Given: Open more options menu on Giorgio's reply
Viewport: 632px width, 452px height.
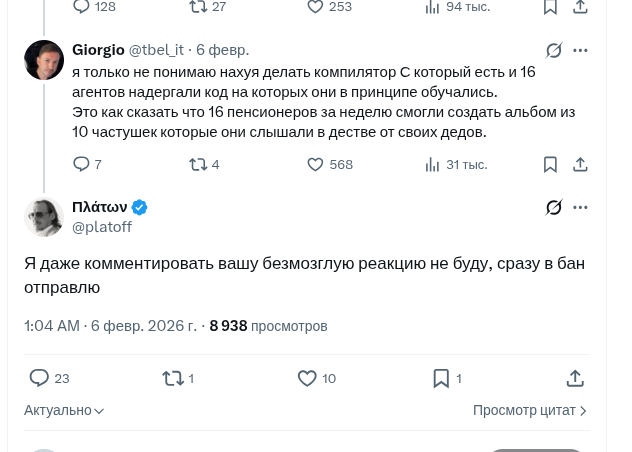Looking at the screenshot, I should (x=581, y=50).
